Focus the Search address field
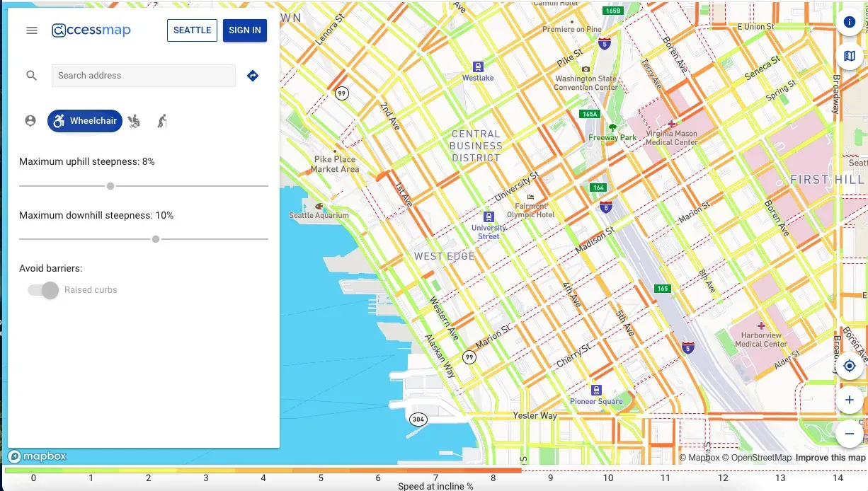Image resolution: width=868 pixels, height=491 pixels. click(x=144, y=76)
